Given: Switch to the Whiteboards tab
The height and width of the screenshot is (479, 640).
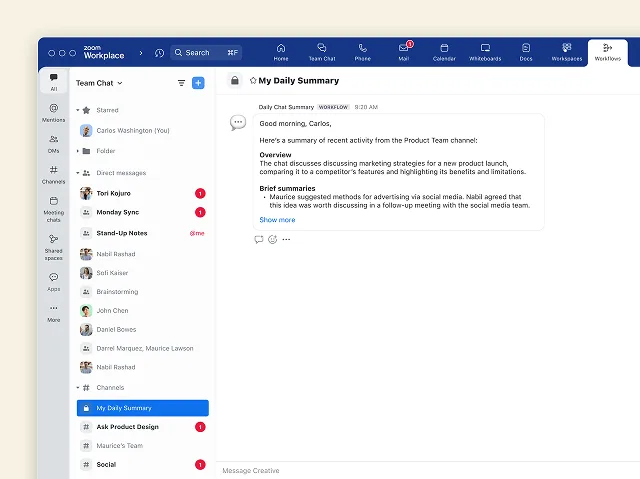Looking at the screenshot, I should coord(485,51).
